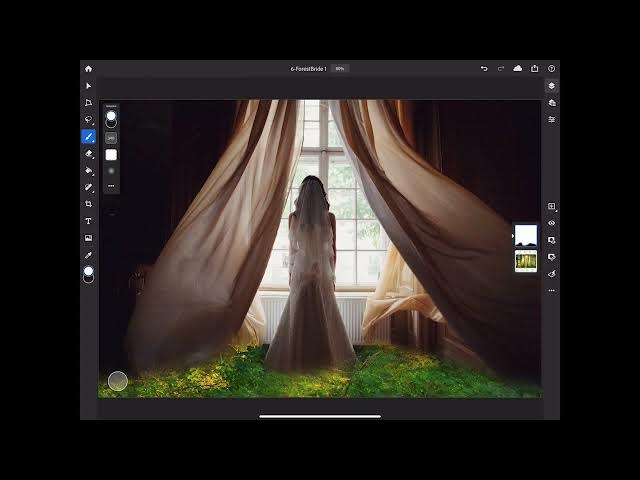Select the Type tool
Image resolution: width=640 pixels, height=480 pixels.
click(x=88, y=221)
